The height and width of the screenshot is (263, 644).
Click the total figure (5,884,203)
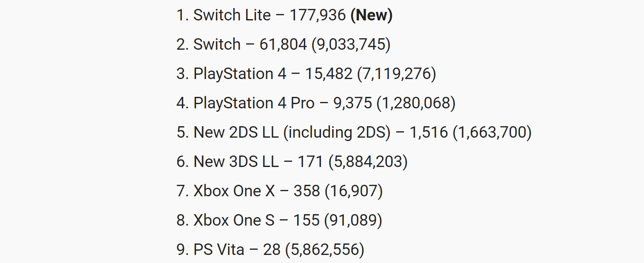(x=368, y=162)
